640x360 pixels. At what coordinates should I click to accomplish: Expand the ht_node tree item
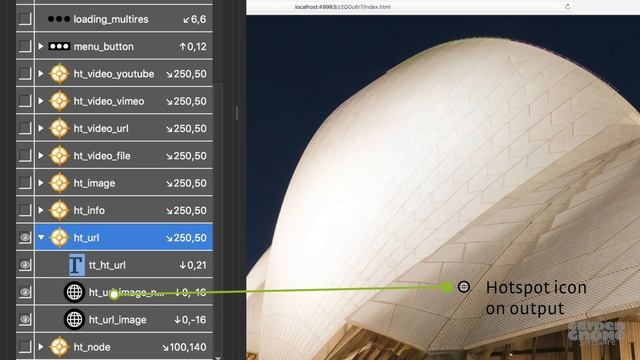(41, 347)
